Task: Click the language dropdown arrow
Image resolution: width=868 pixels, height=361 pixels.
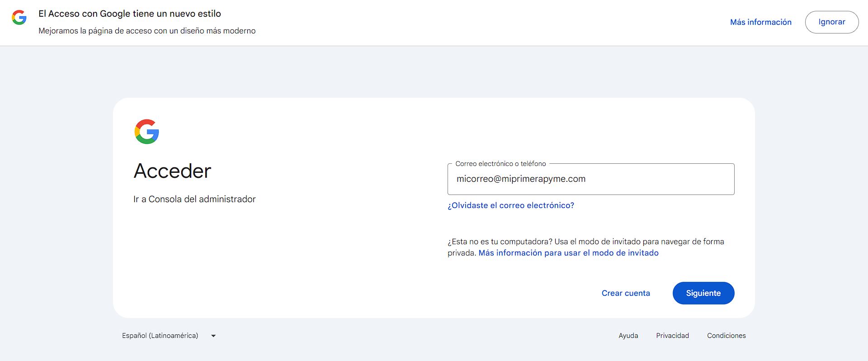Action: tap(213, 336)
